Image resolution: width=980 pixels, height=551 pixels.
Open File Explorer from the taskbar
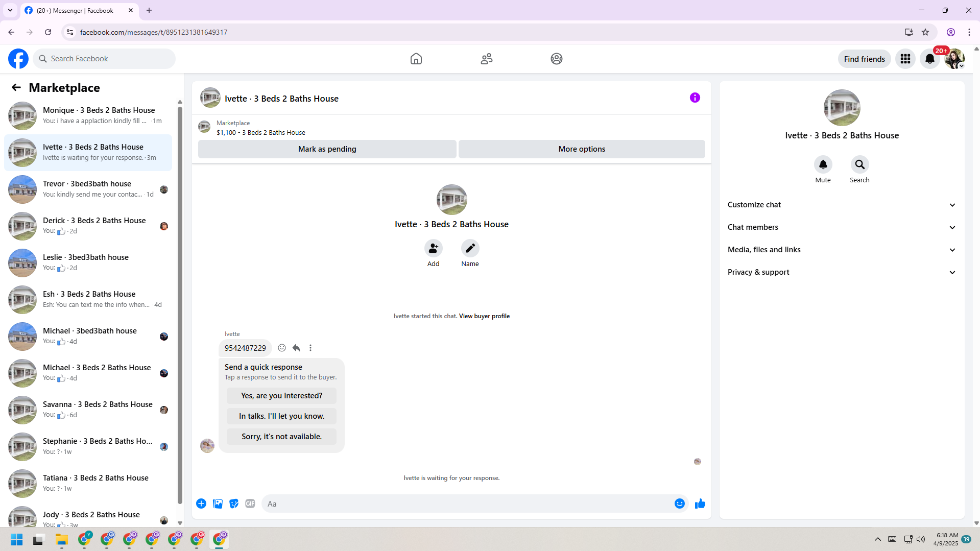pos(62,539)
